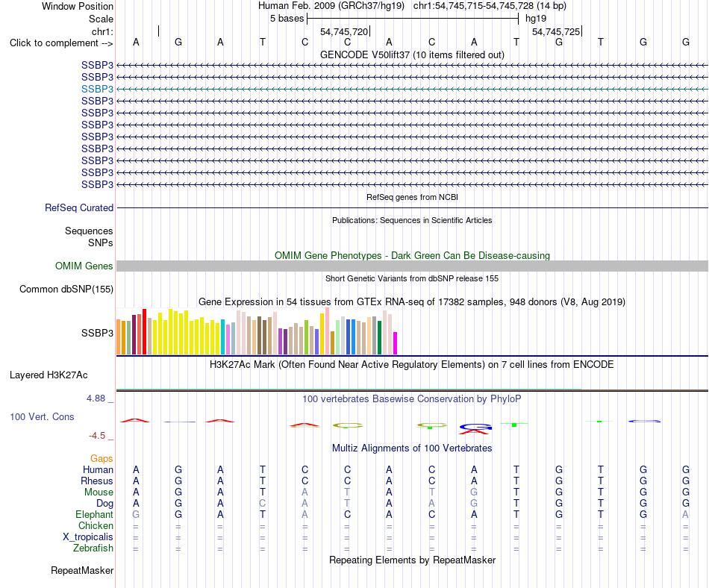Click the dark green bar in GTEx chart
Viewport: 709px width, 588px height.
coord(379,337)
